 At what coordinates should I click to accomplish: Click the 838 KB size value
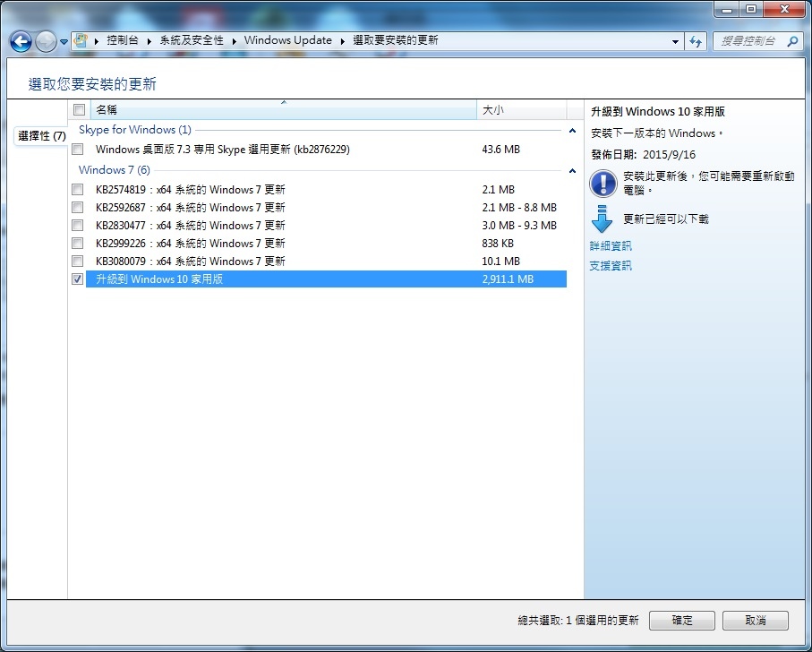498,244
